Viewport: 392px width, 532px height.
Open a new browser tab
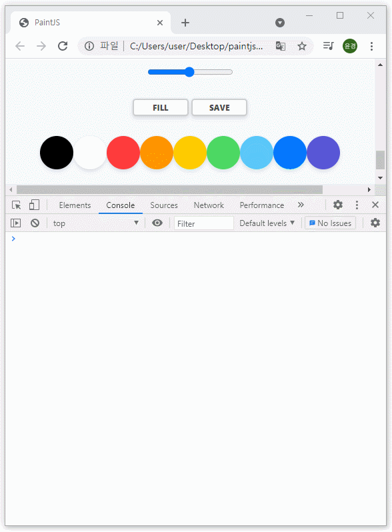(185, 23)
